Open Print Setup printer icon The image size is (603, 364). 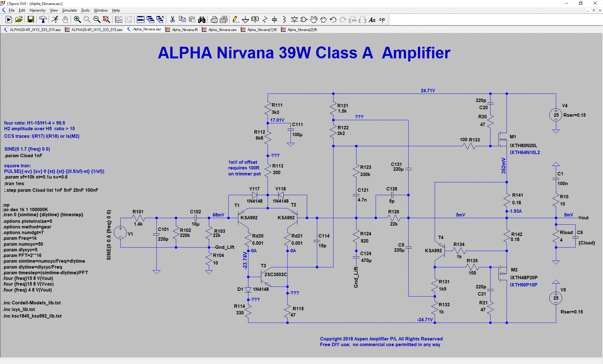point(214,20)
